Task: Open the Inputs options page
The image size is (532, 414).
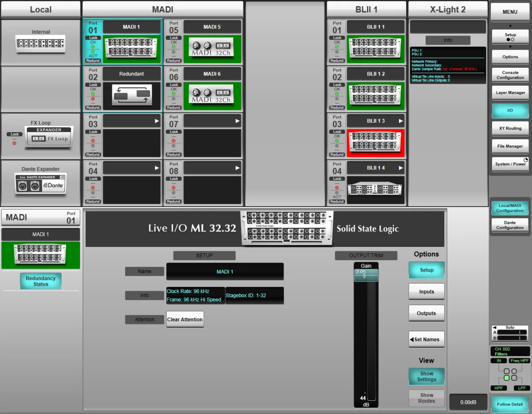Action: click(426, 292)
